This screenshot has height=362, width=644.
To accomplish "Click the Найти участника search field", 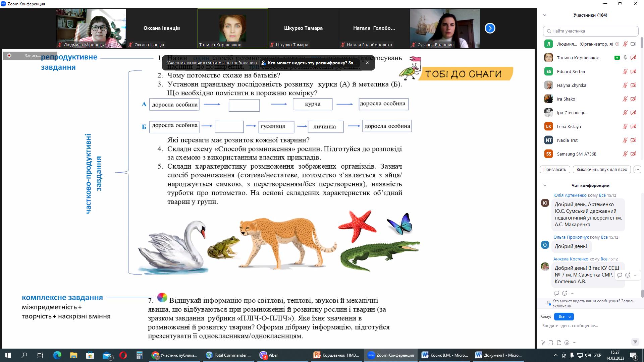I will (590, 31).
